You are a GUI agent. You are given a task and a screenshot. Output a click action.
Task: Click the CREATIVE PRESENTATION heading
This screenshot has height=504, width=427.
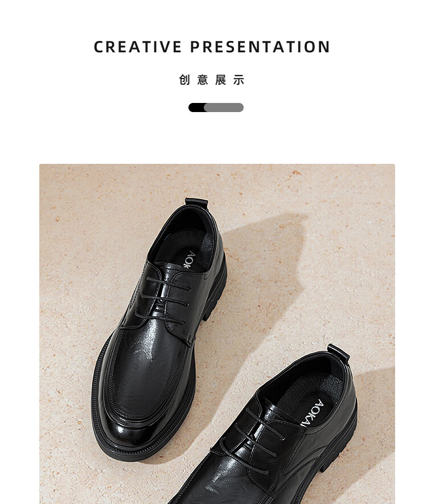click(212, 47)
